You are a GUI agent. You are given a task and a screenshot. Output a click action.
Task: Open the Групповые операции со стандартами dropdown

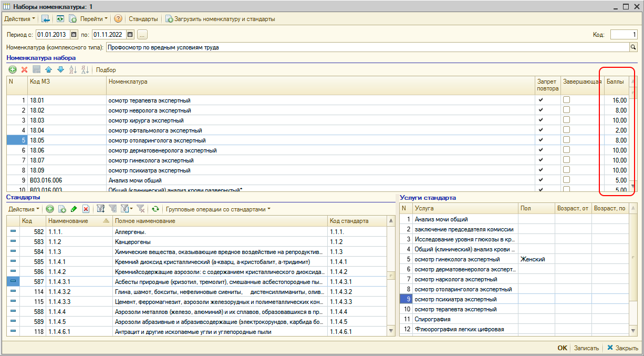click(218, 209)
